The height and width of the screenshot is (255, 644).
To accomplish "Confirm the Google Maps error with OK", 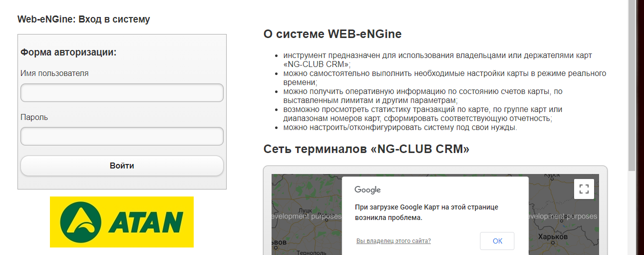I will pos(497,241).
